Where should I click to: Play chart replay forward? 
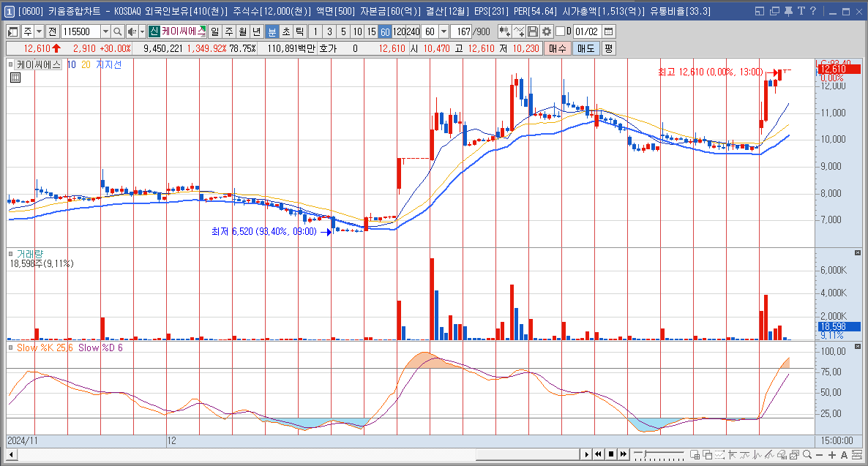[587, 454]
